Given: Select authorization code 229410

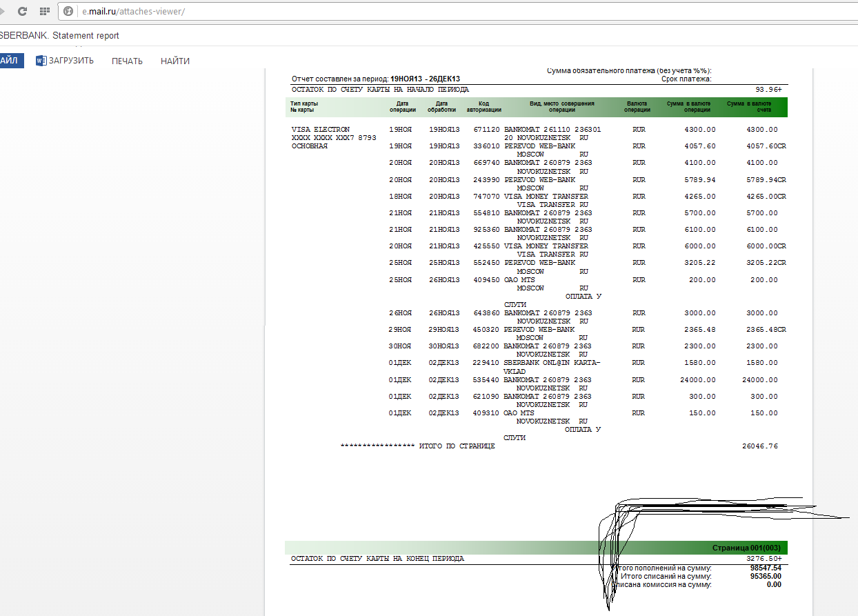Looking at the screenshot, I should pos(486,363).
